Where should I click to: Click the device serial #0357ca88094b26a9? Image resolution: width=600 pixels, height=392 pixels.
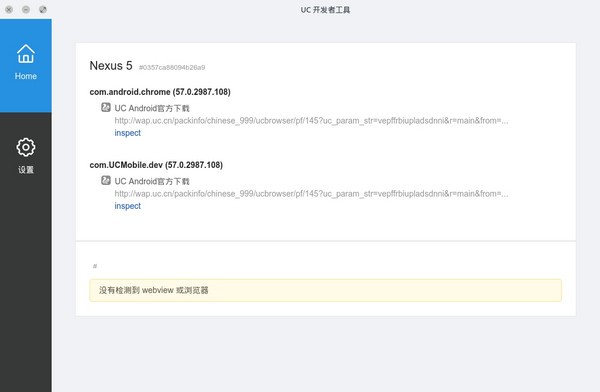172,67
